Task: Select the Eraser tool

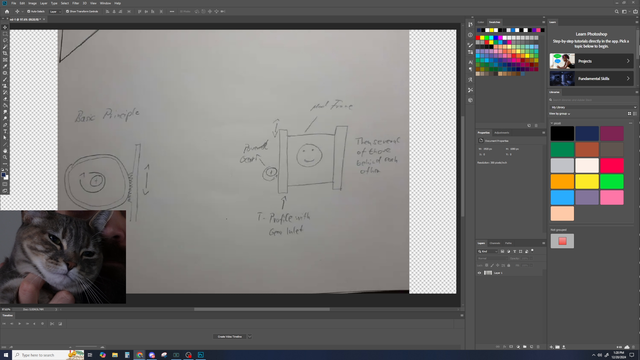Action: pos(5,98)
